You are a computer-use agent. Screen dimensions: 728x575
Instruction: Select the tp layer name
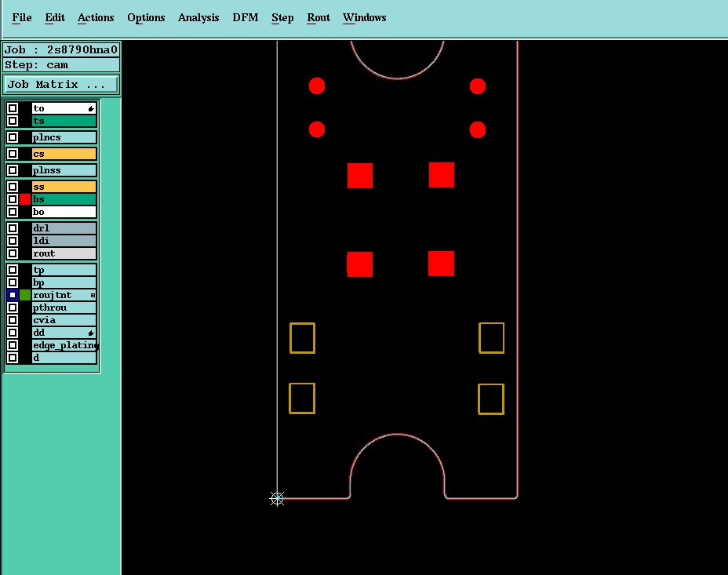coord(64,270)
